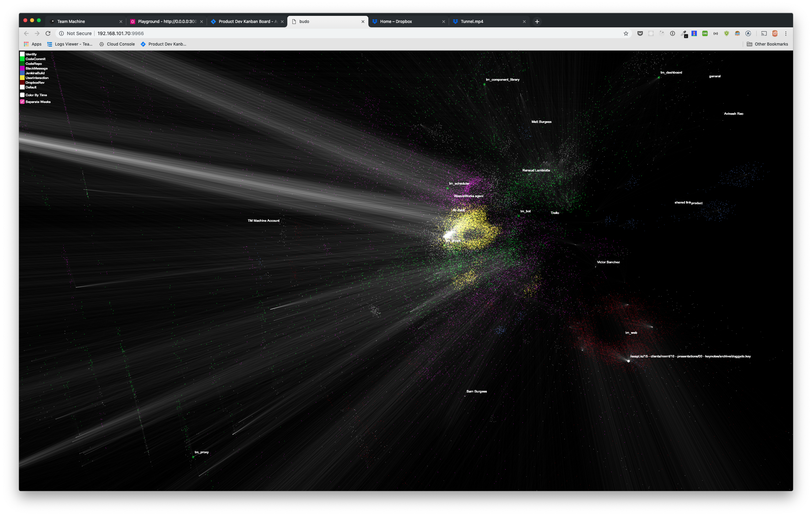Click the dark green CodeRepo swatch
This screenshot has width=812, height=516.
(x=22, y=63)
